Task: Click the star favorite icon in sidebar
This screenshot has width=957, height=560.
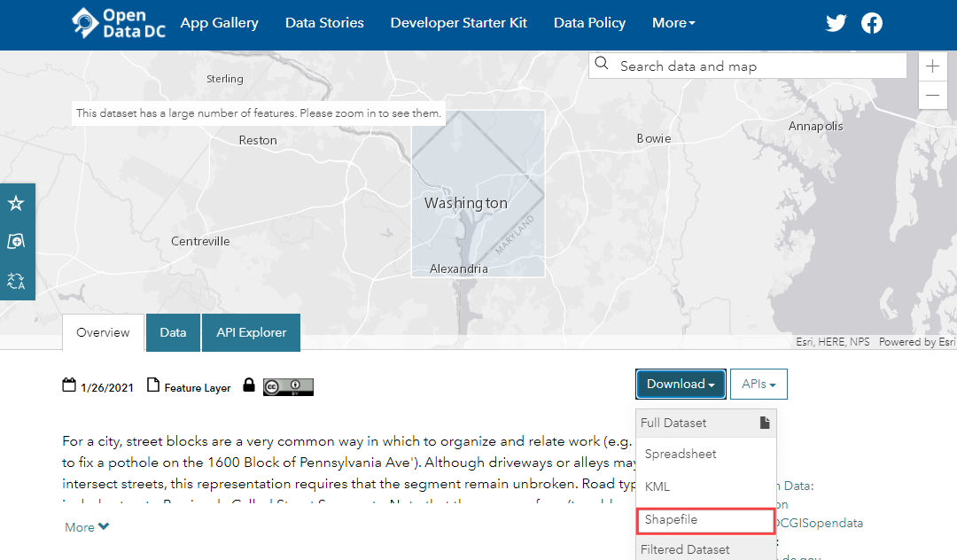Action: pyautogui.click(x=16, y=204)
